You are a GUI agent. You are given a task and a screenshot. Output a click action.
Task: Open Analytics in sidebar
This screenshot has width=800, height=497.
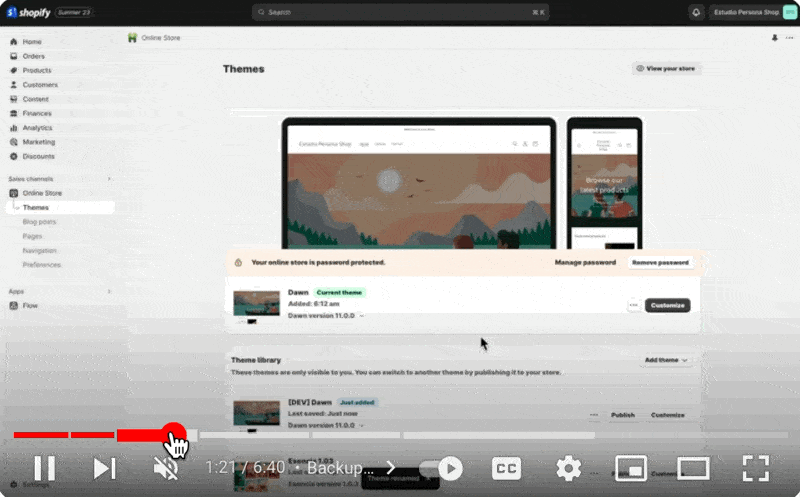37,128
